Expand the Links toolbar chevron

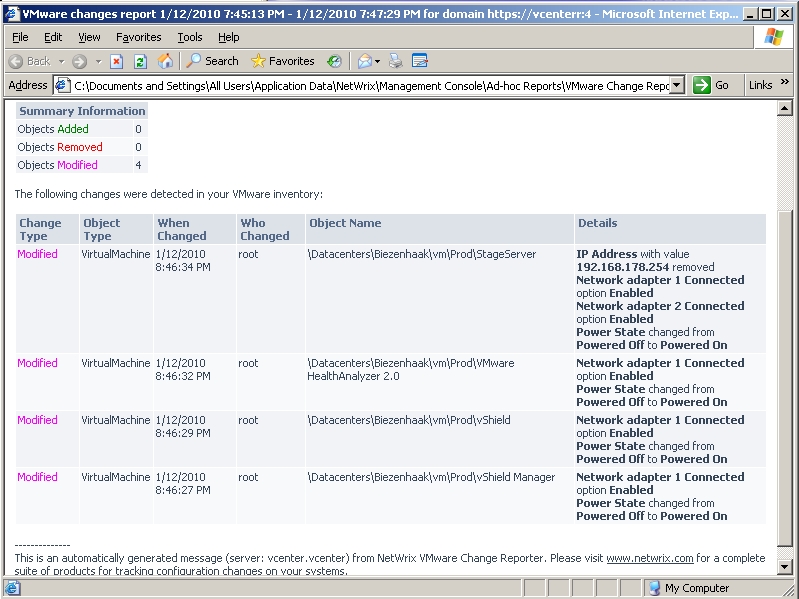click(x=785, y=81)
